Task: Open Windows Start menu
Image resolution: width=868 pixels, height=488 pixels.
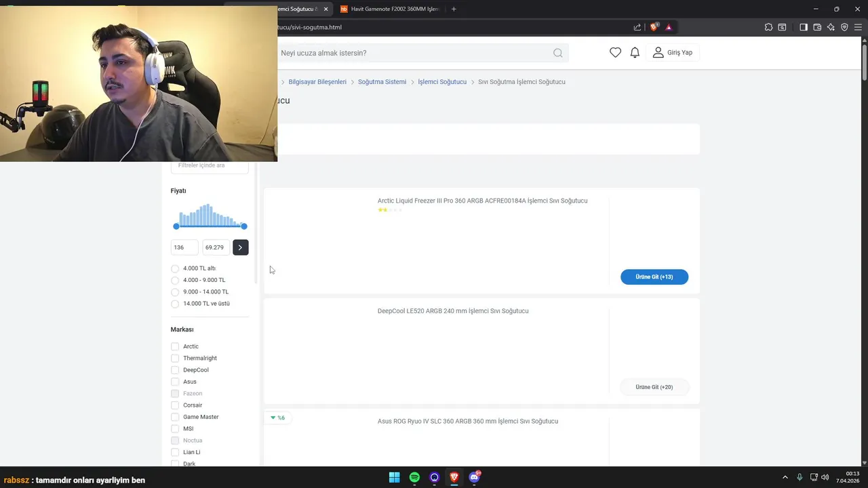Action: 394,477
